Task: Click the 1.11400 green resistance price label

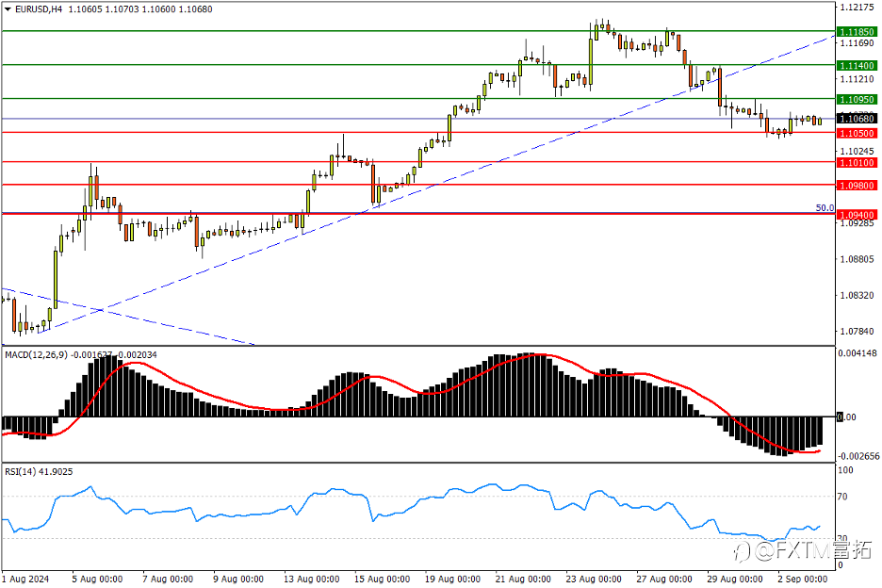Action: tap(857, 66)
